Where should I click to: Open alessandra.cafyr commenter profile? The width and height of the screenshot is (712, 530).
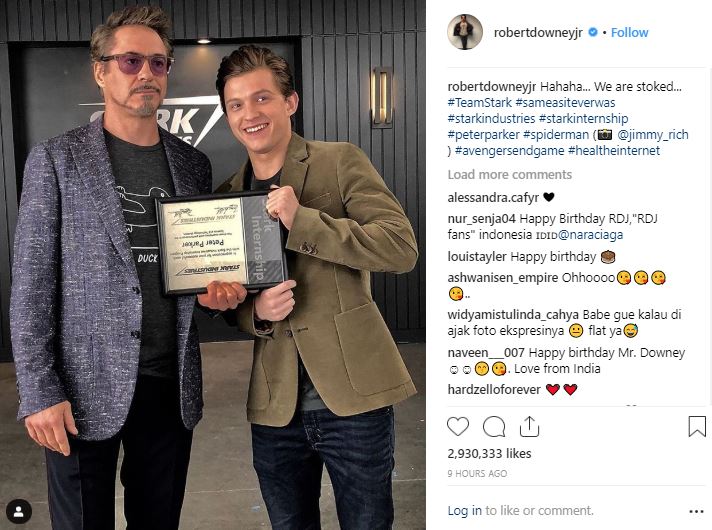(493, 198)
